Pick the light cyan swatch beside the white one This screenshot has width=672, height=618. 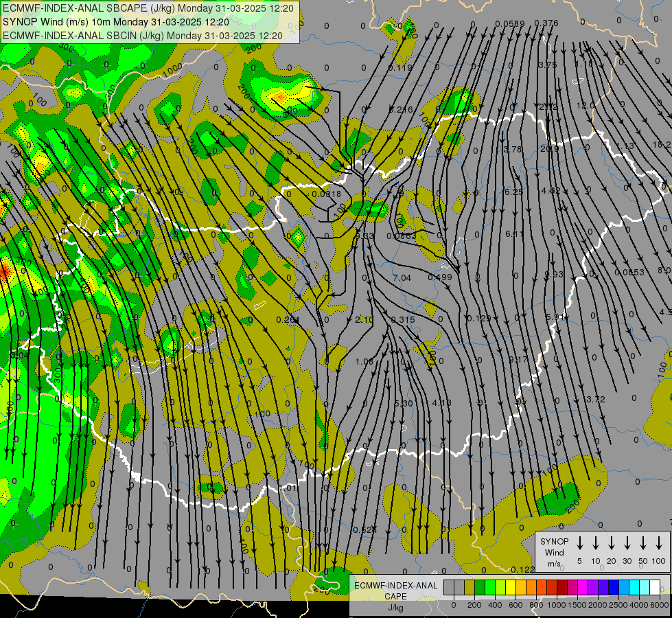coord(645,587)
